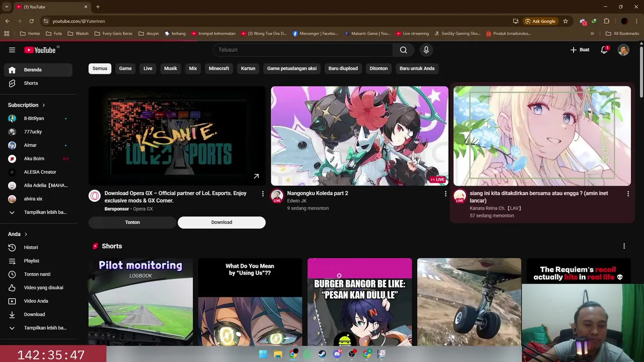644x362 pixels.
Task: Click the Download button on the ad
Action: 221,222
